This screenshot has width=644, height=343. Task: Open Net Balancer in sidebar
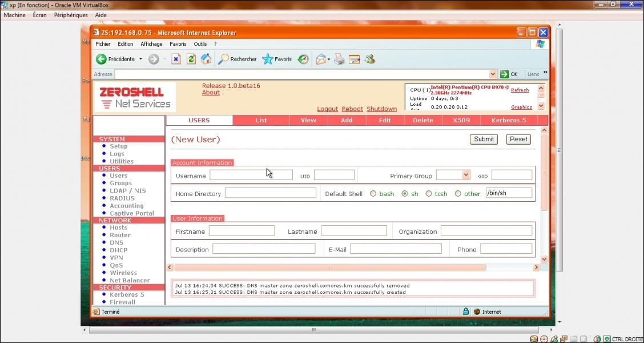click(130, 280)
